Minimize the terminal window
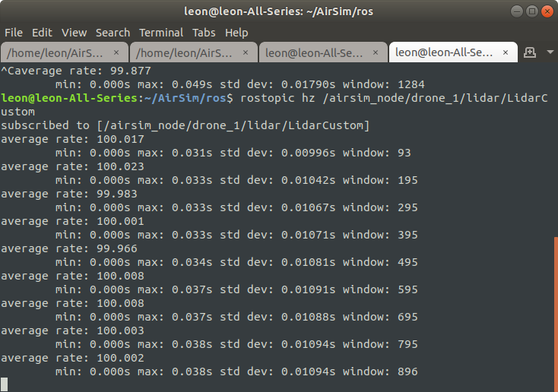 516,11
